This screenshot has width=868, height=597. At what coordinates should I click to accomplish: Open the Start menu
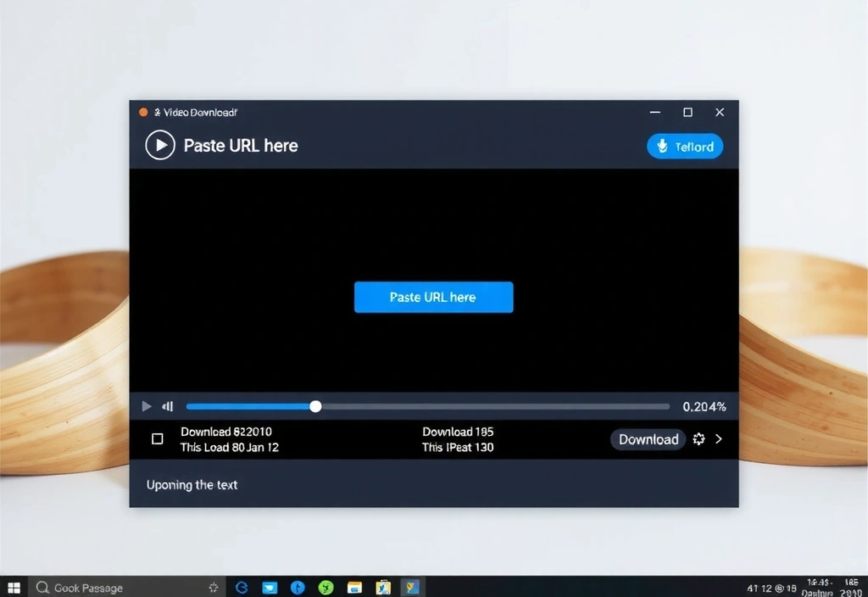coord(13,587)
